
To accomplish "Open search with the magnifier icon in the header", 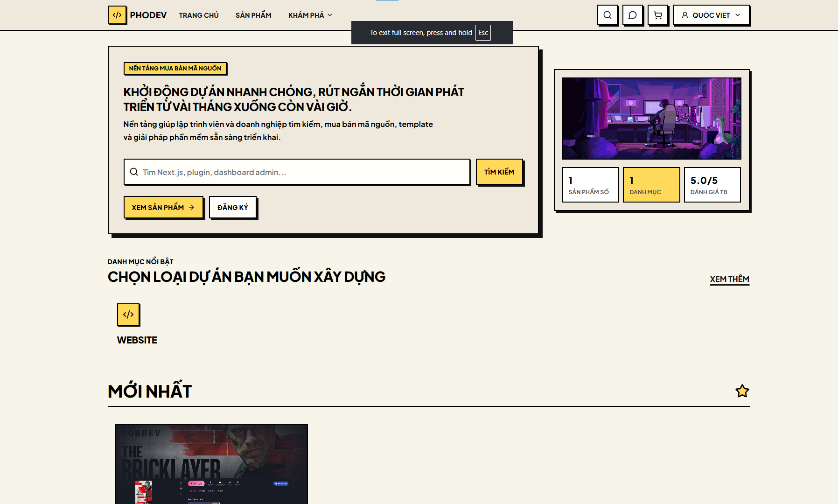I will click(x=608, y=15).
